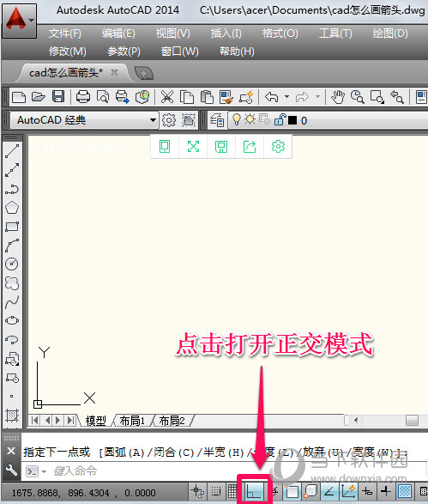This screenshot has width=428, height=504.
Task: Click the layer 0 black color swatch
Action: tap(292, 120)
